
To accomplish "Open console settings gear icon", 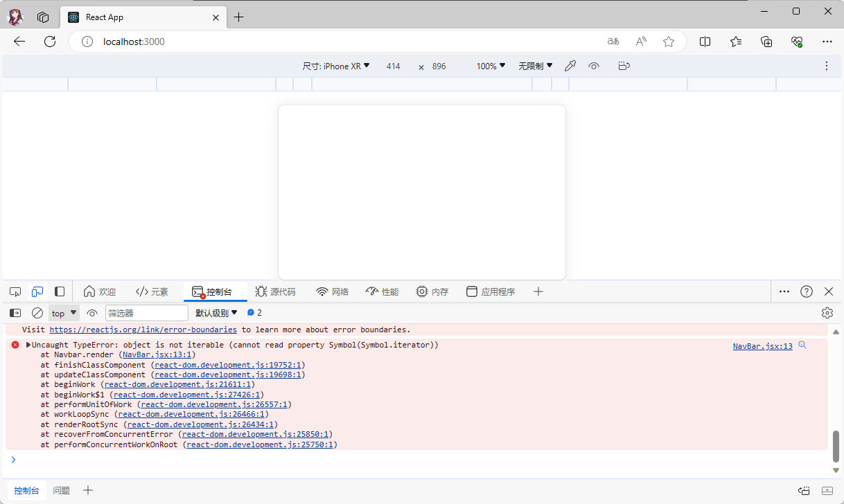I will 827,313.
